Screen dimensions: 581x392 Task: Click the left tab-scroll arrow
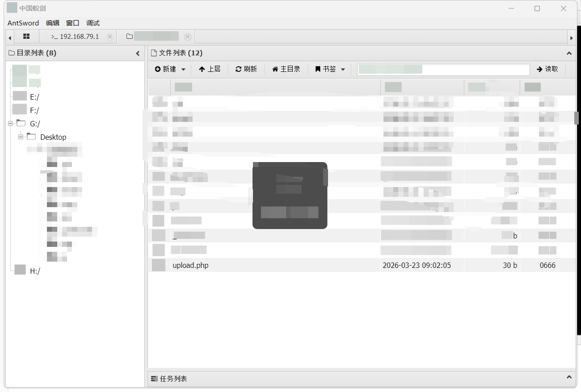10,38
